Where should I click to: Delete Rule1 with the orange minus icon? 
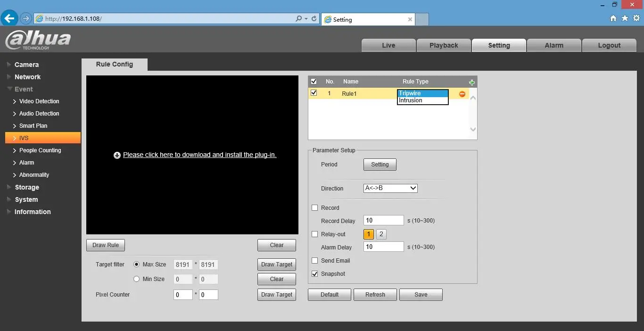coord(462,94)
